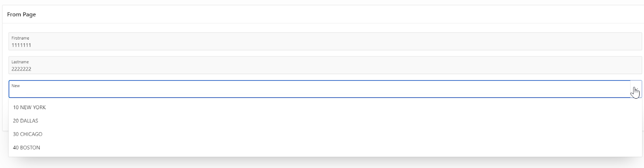Place cursor in the 1111111 value
Screen dimensions: 644x168
21,45
